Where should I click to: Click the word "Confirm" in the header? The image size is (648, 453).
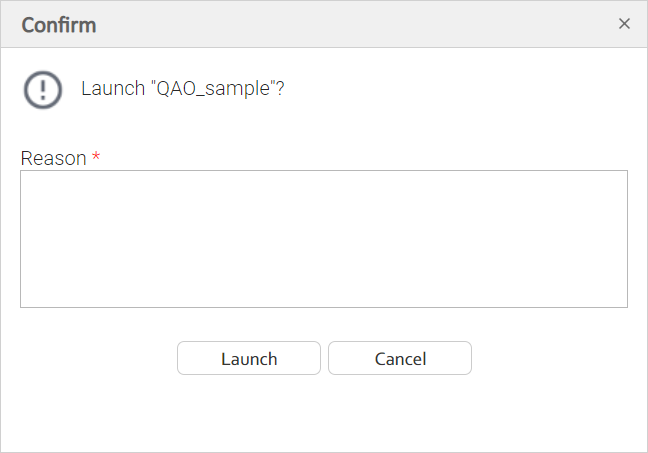click(x=59, y=25)
